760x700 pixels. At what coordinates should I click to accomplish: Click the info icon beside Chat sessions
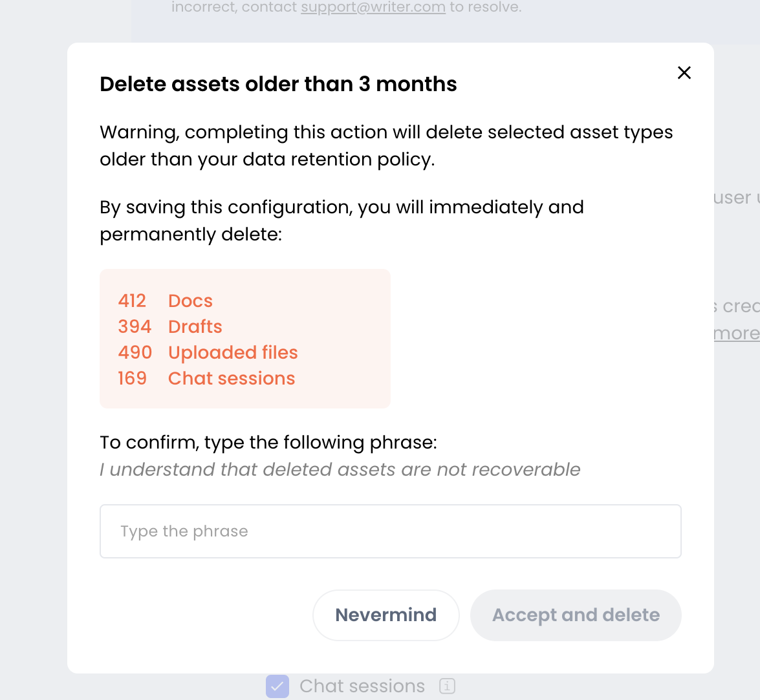point(448,686)
